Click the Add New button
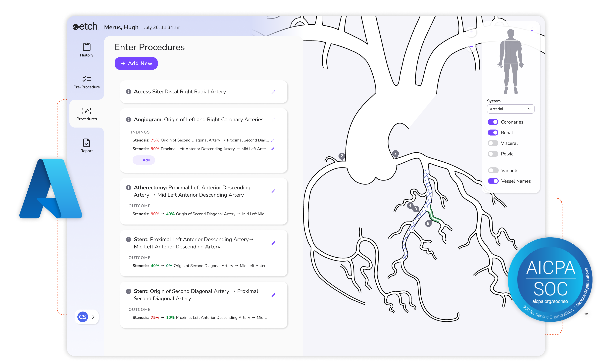This screenshot has width=599, height=364. coord(136,63)
